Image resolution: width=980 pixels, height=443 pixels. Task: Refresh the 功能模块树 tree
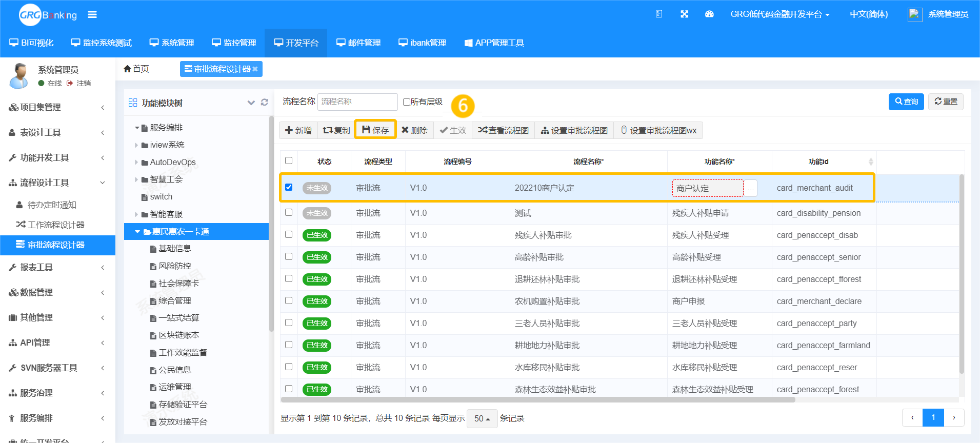point(265,103)
